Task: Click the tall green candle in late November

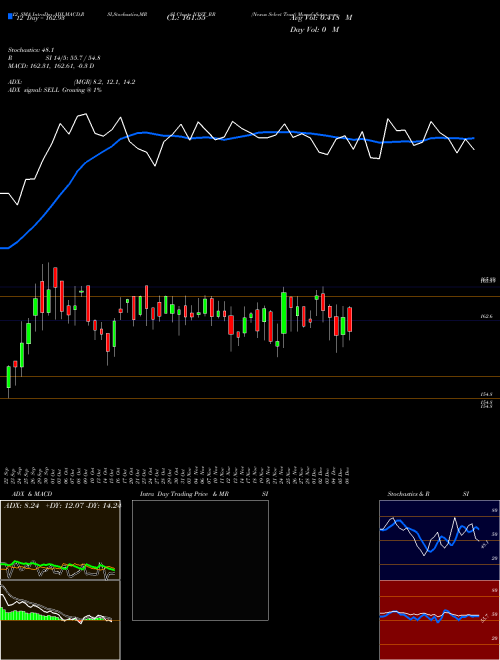Action: [284, 313]
